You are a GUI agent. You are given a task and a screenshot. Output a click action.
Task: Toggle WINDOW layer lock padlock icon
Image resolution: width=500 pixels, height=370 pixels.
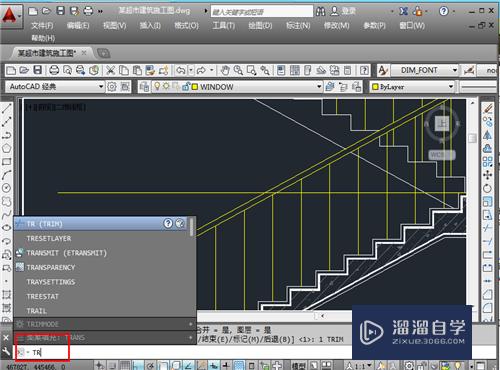point(186,87)
